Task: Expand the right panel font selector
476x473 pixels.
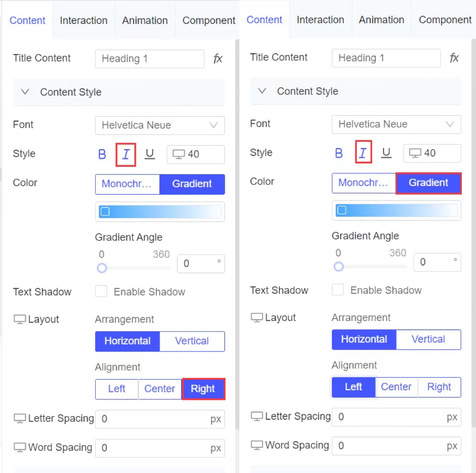Action: pos(396,124)
